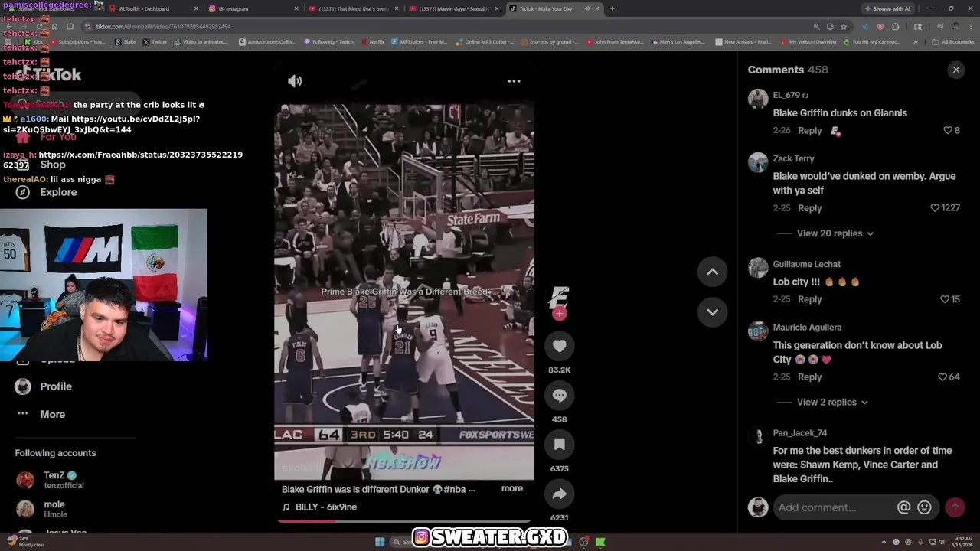Screen dimensions: 980x551
Task: Click the tiktok.com address bar
Action: [x=444, y=26]
